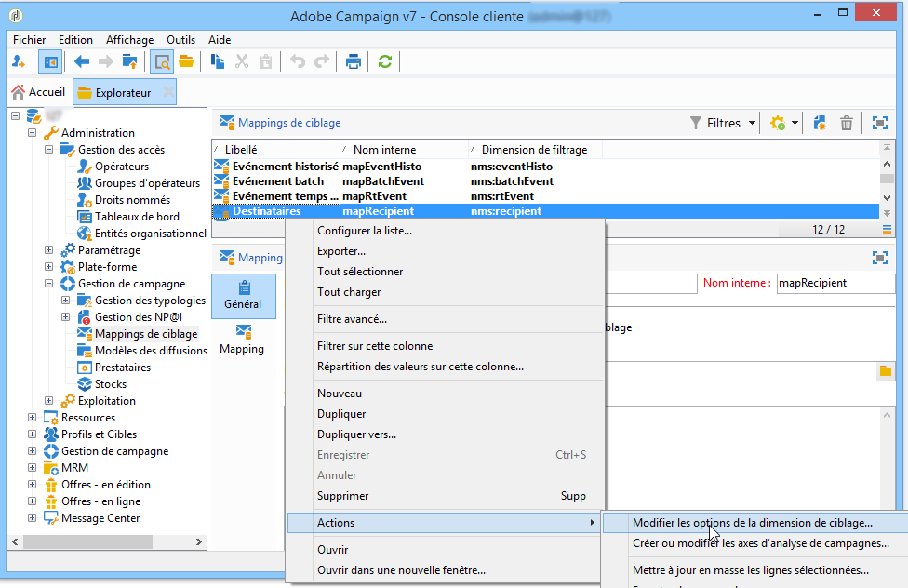This screenshot has height=588, width=908.
Task: Click the operator connection icon in toolbar
Action: [x=19, y=61]
